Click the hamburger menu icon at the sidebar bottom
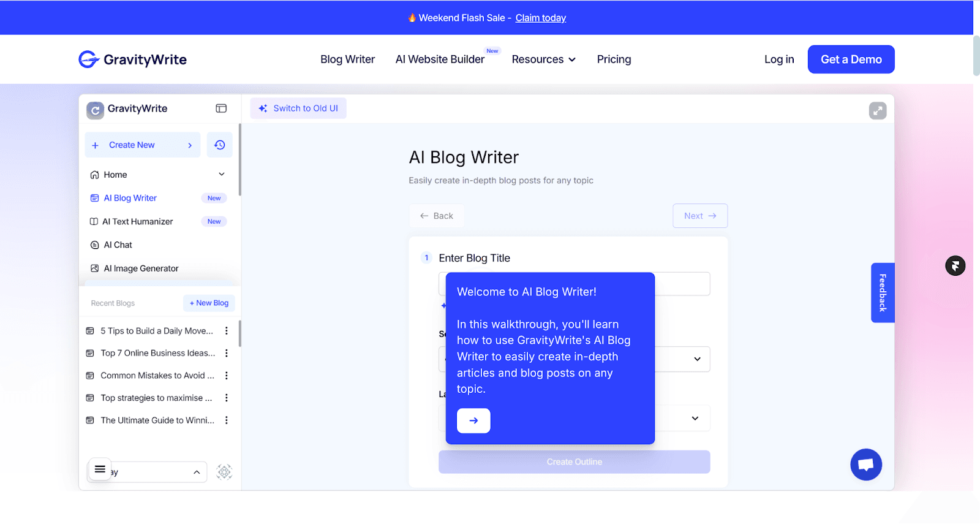 pyautogui.click(x=100, y=469)
